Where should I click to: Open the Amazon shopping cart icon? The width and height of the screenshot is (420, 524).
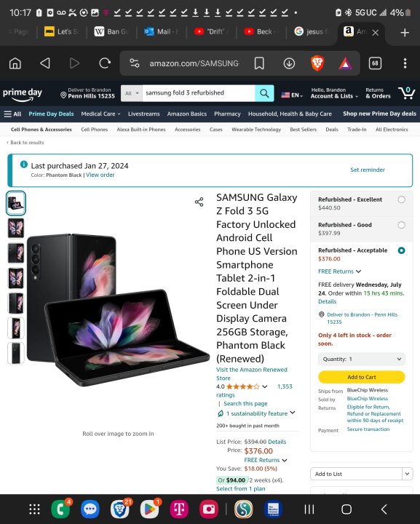coord(407,93)
